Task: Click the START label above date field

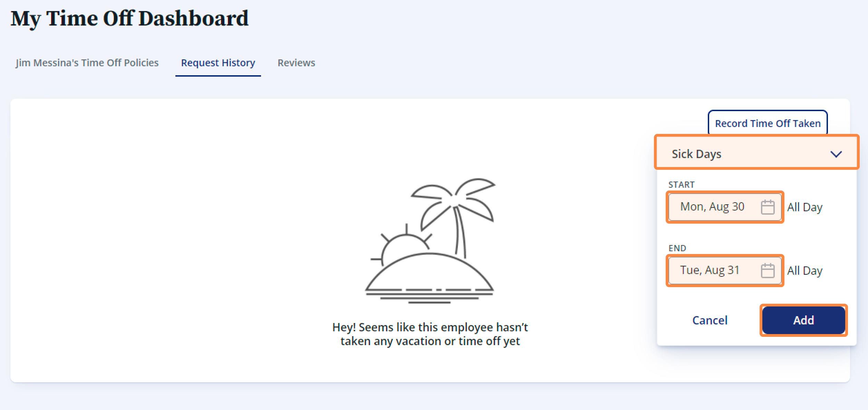Action: pyautogui.click(x=681, y=185)
